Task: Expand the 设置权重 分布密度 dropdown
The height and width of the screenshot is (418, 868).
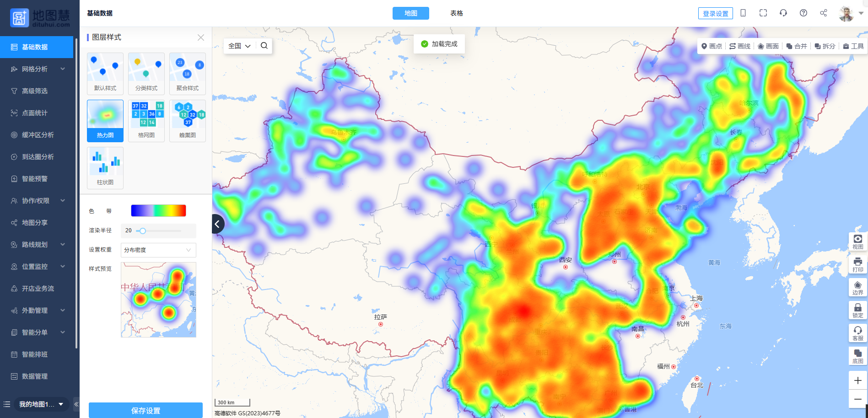Action: (x=158, y=250)
